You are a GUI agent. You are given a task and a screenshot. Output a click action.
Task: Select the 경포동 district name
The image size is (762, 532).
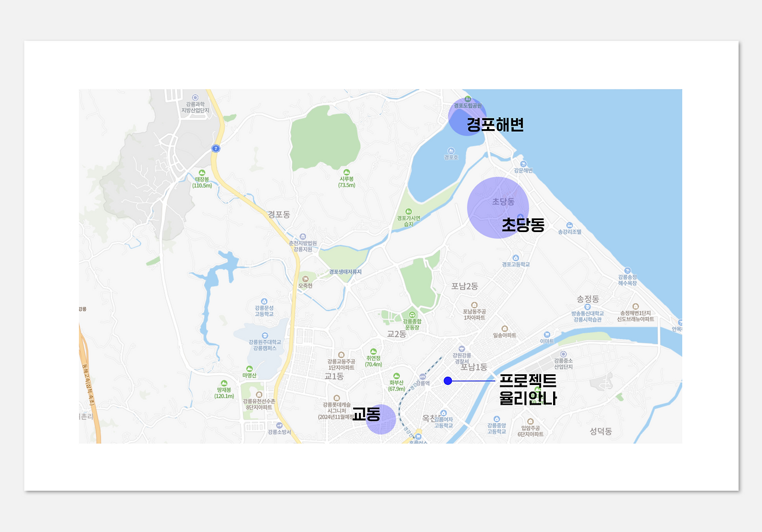(279, 214)
